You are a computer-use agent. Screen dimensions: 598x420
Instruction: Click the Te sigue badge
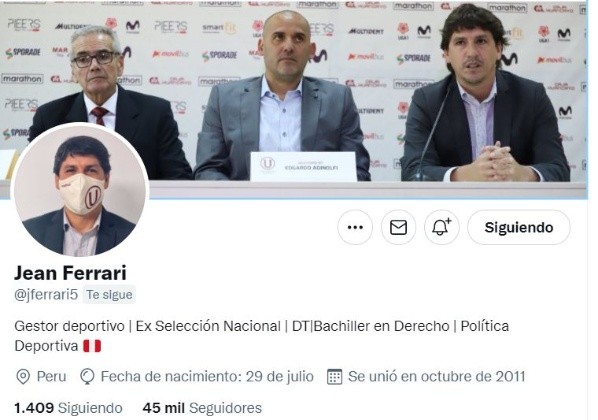click(109, 295)
